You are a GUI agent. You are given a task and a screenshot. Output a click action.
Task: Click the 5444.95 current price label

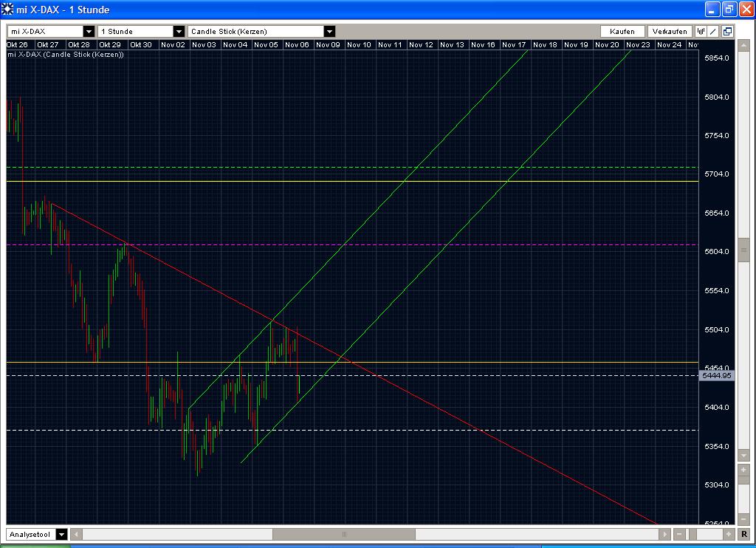[x=716, y=375]
